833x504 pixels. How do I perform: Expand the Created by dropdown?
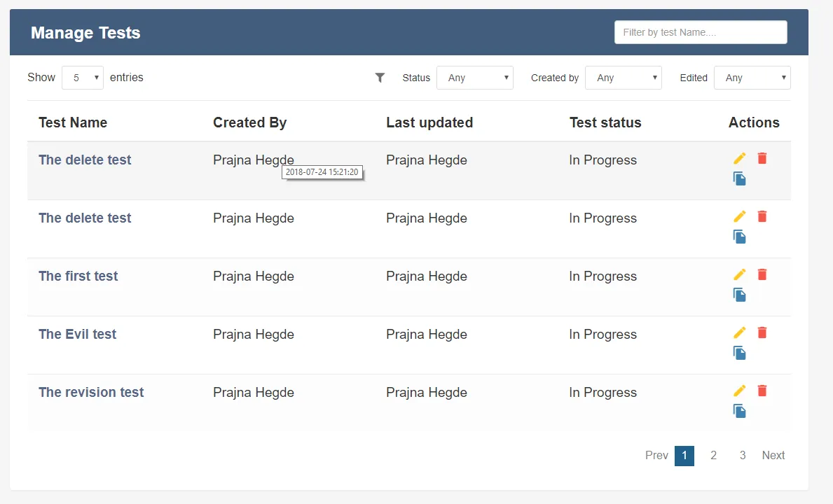coord(624,78)
